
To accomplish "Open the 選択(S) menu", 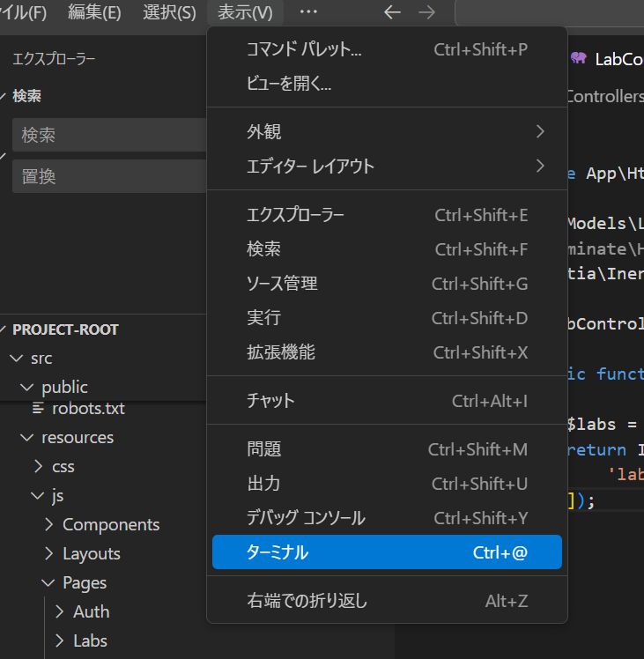I will pos(169,12).
